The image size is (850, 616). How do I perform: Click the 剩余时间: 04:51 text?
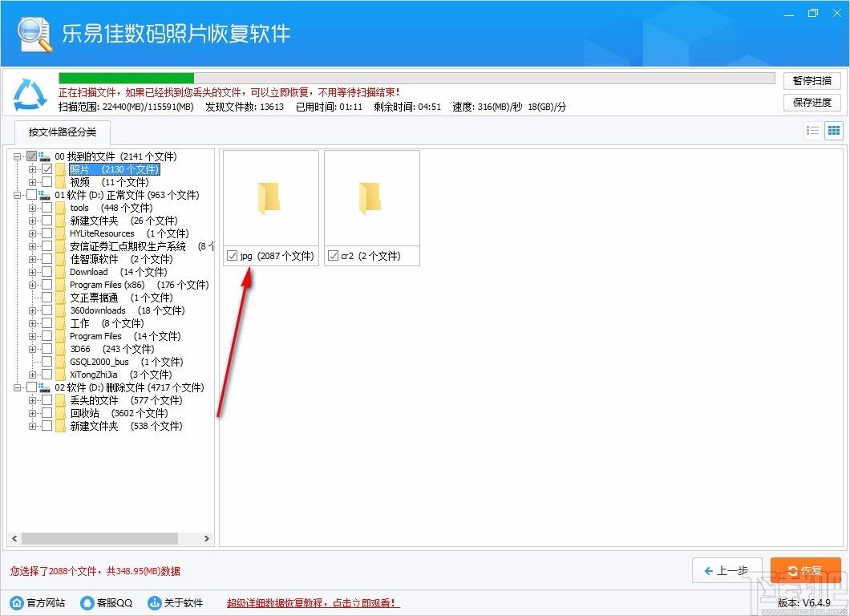click(407, 107)
